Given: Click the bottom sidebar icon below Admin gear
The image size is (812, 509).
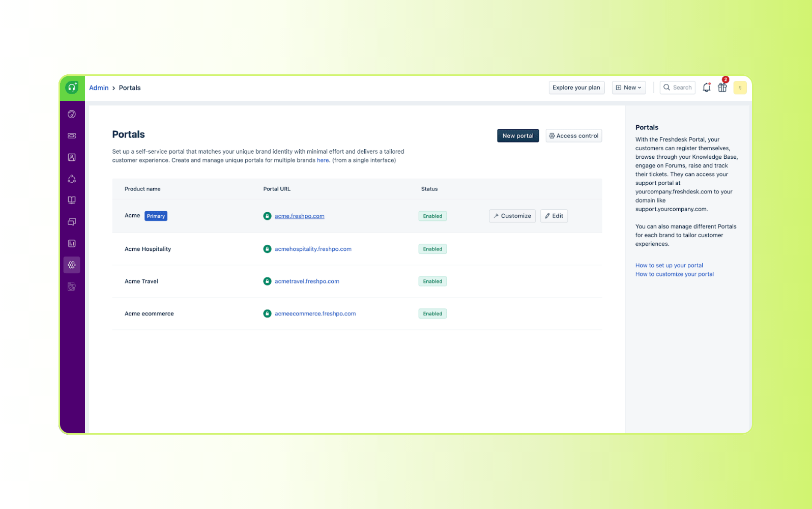Looking at the screenshot, I should point(72,287).
